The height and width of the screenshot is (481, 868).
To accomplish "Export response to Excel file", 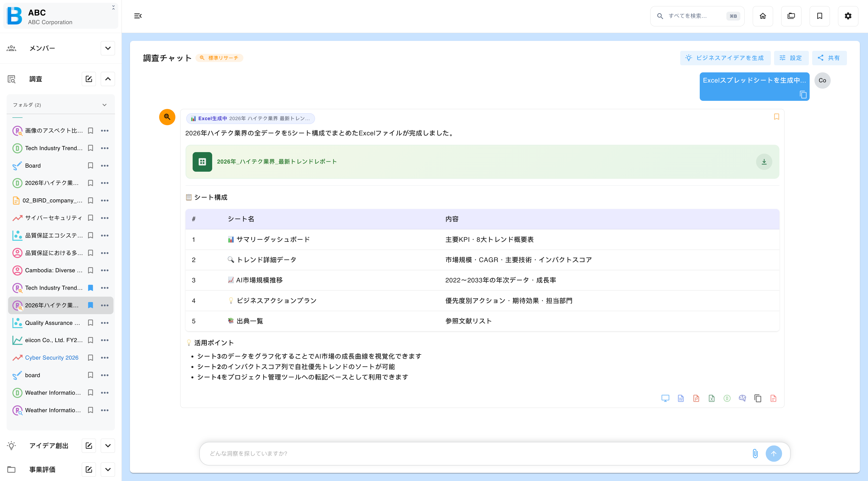I will [711, 398].
